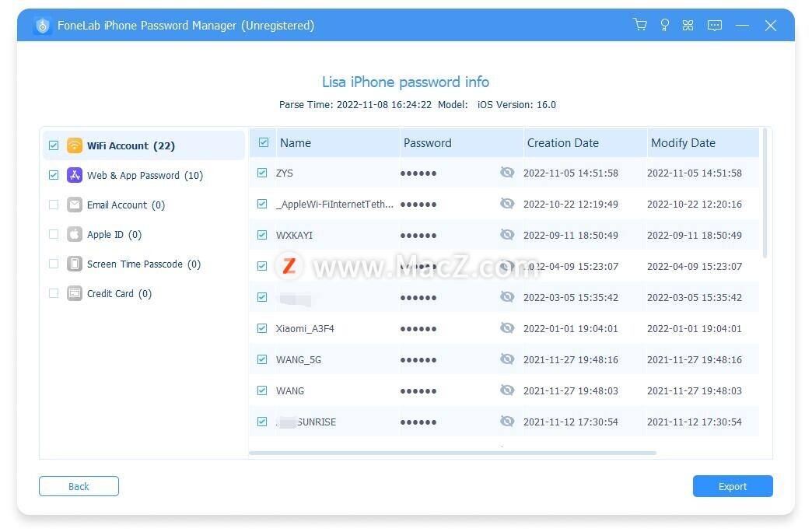Enable the Email Account checkbox
This screenshot has width=812, height=532.
coord(54,205)
